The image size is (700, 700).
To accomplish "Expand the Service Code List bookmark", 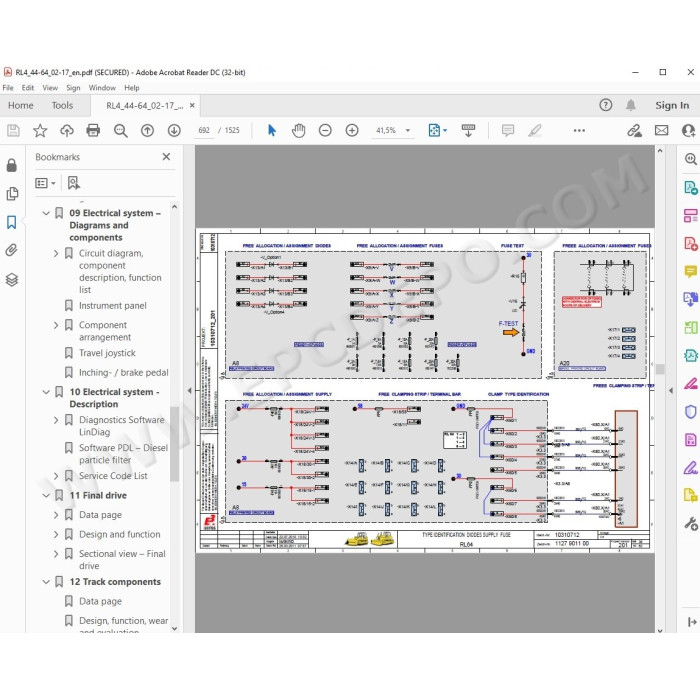I will 56,476.
